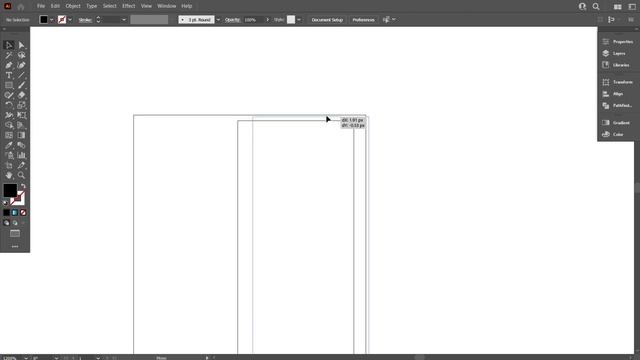This screenshot has height=360, width=640.
Task: Open the graphic style dropdown
Action: pyautogui.click(x=299, y=20)
